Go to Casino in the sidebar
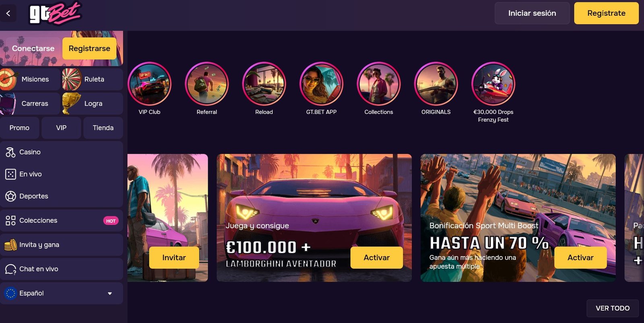This screenshot has height=323, width=644. (62, 152)
